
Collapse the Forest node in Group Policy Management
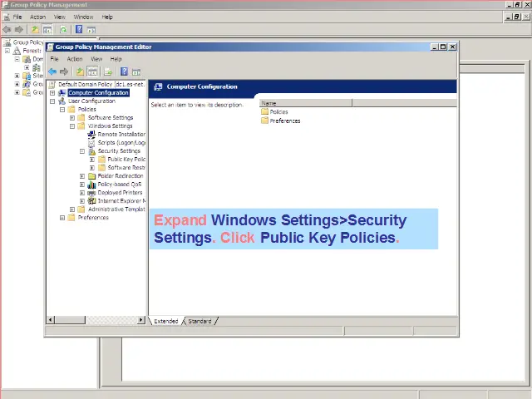click(x=7, y=51)
